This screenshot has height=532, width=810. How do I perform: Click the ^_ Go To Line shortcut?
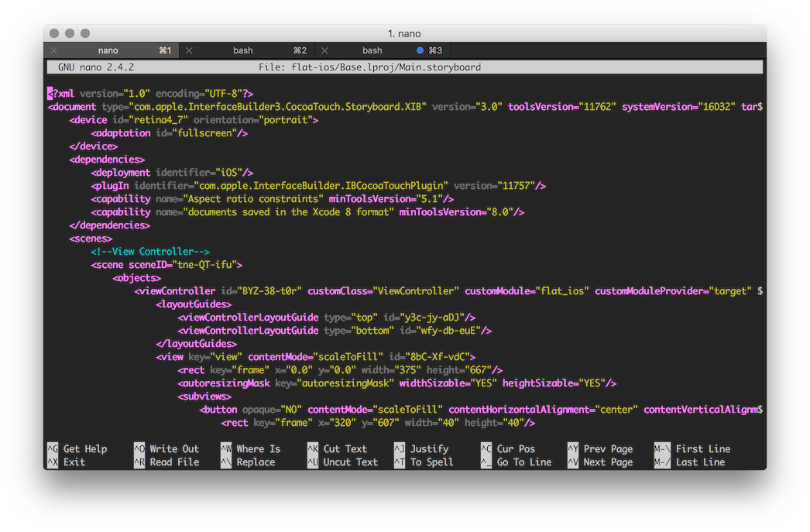coord(516,462)
